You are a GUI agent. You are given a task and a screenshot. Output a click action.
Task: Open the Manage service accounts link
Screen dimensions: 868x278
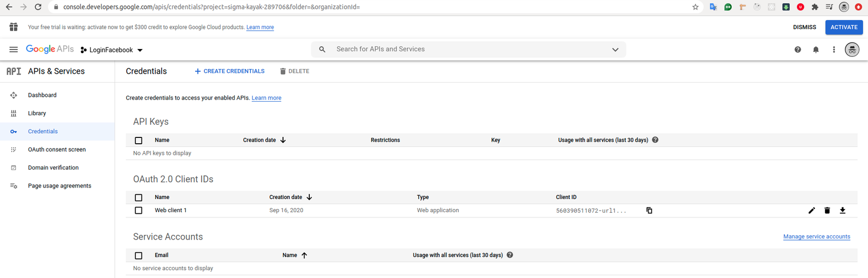816,237
